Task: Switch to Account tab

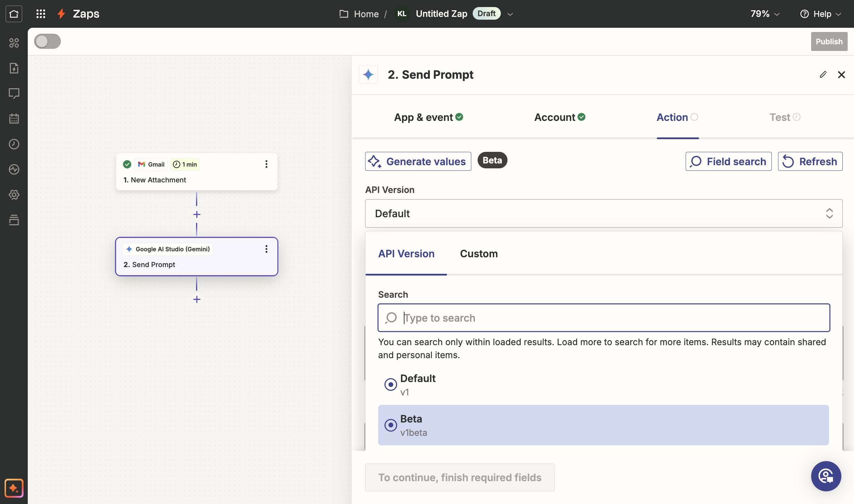Action: (x=560, y=117)
